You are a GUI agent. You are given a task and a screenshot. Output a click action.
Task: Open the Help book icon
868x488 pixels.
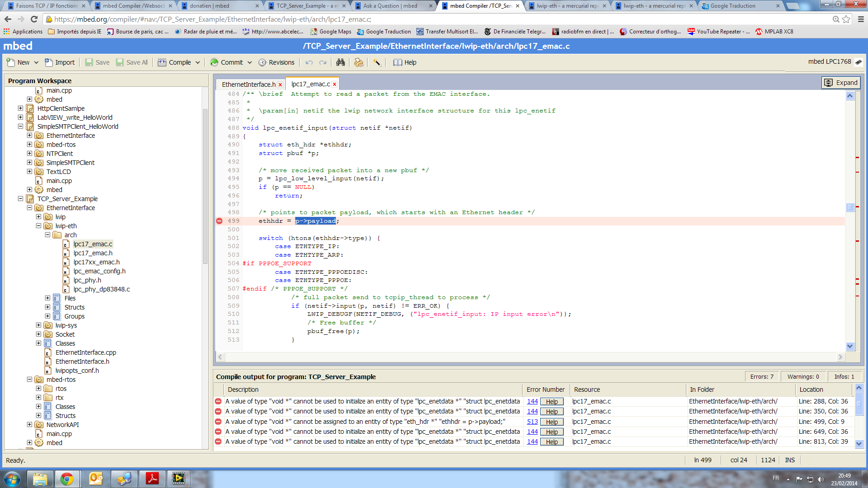[397, 62]
